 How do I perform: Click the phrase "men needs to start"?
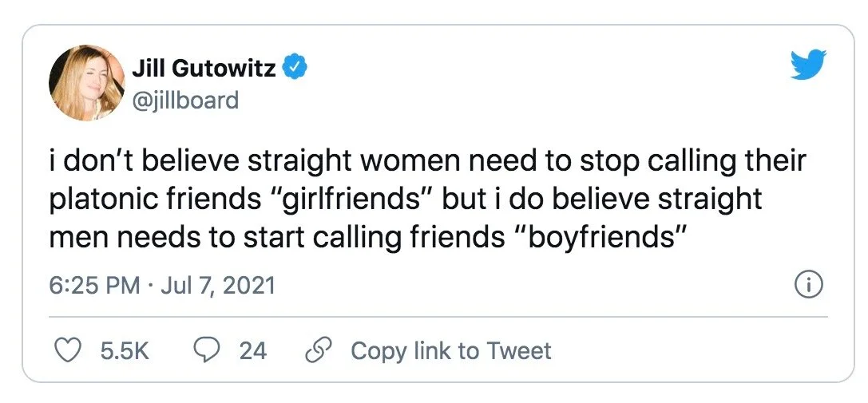(174, 238)
